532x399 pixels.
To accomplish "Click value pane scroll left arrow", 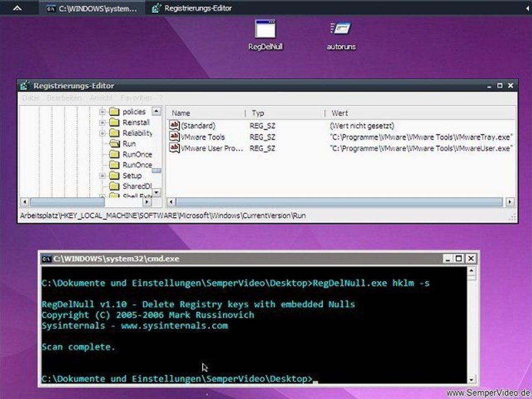I will coord(171,202).
